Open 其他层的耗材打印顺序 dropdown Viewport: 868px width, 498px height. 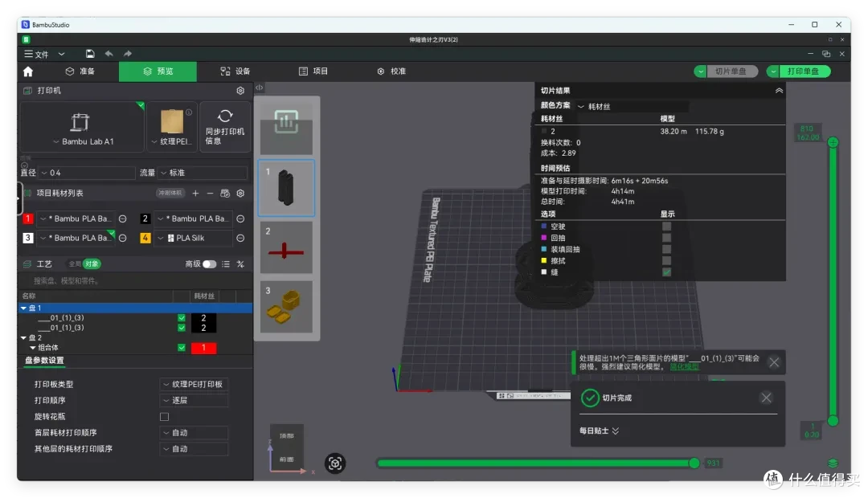point(194,449)
